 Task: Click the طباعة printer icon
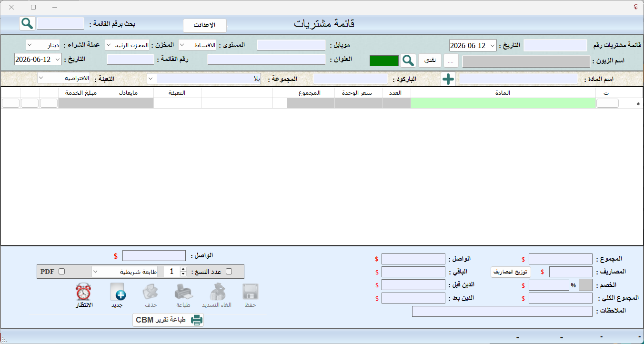tap(183, 295)
